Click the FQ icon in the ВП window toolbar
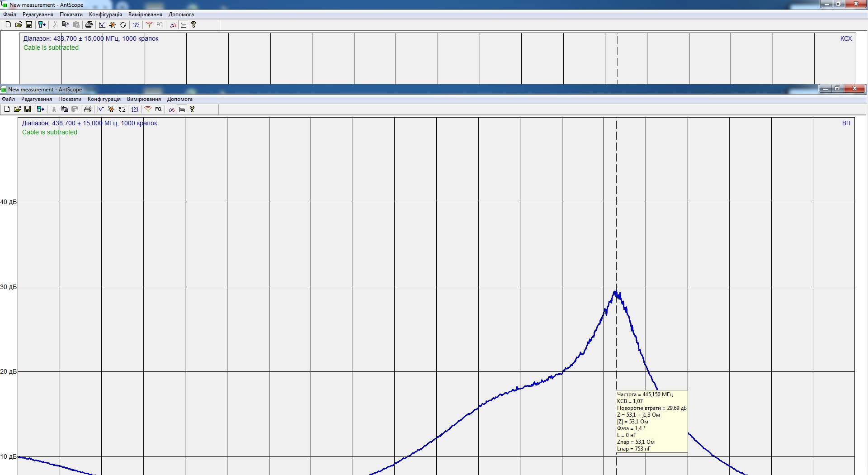This screenshot has width=868, height=475. tap(158, 109)
